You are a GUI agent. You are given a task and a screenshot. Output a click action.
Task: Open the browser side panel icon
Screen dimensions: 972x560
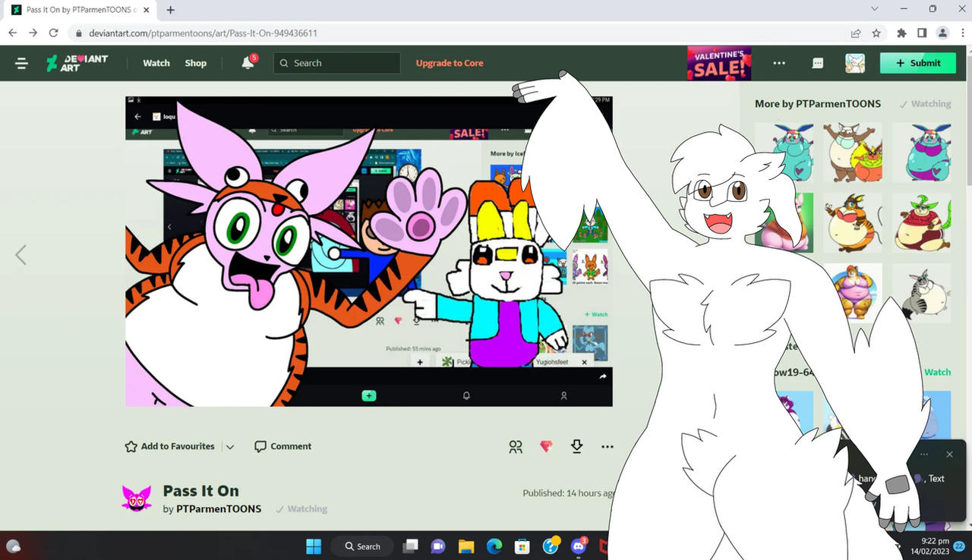pyautogui.click(x=922, y=33)
